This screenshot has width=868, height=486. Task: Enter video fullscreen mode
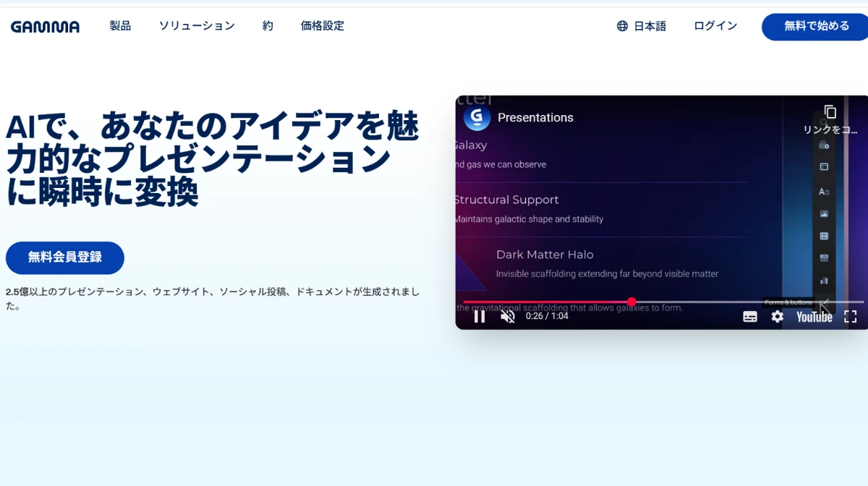(851, 316)
